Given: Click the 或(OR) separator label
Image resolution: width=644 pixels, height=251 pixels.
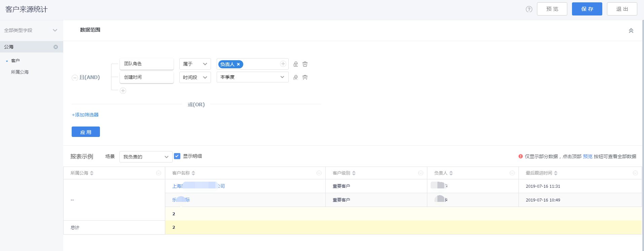Looking at the screenshot, I should (196, 105).
